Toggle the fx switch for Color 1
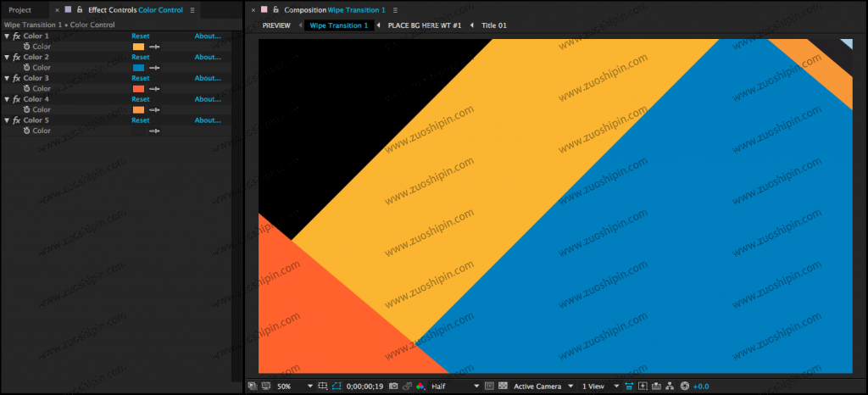 click(16, 36)
